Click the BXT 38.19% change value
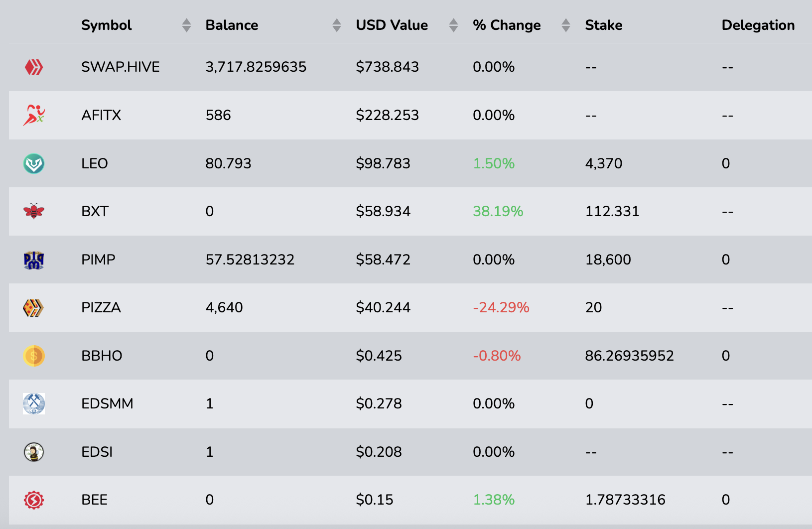Screen dimensions: 812x529 tap(498, 211)
